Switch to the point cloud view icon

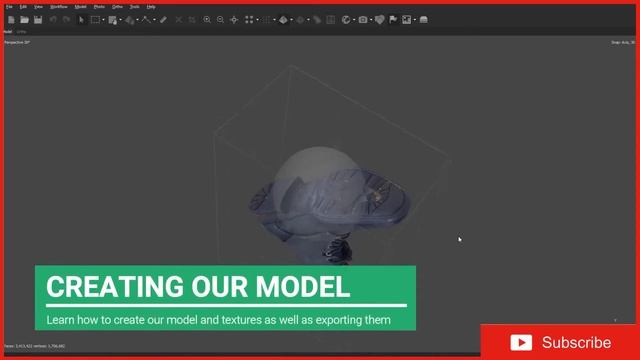(x=249, y=20)
